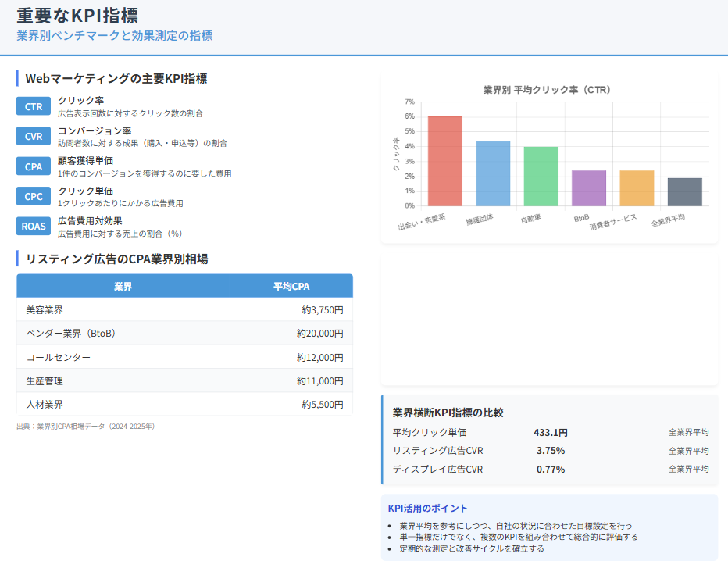The width and height of the screenshot is (728, 568).
Task: Click the blue 擁護団体 bar
Action: [493, 173]
